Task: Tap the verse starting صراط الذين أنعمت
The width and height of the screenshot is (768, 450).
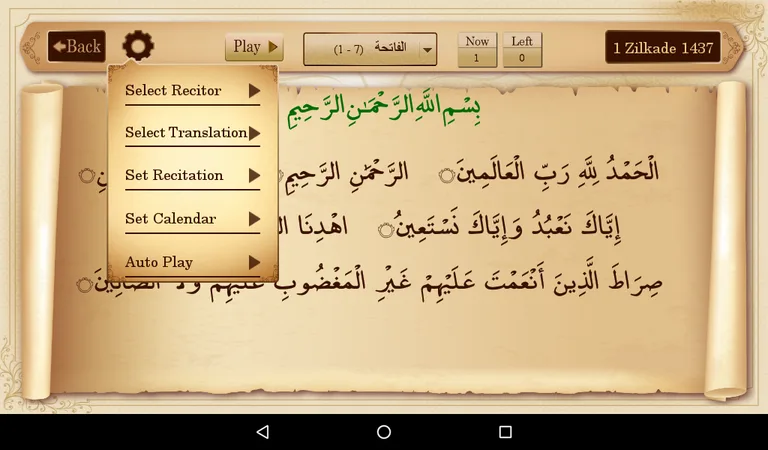Action: click(x=378, y=282)
